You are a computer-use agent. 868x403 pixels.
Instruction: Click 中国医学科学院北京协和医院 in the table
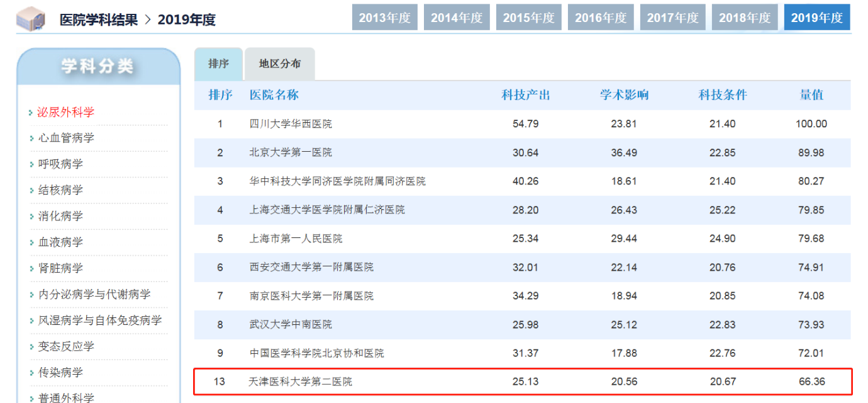pyautogui.click(x=316, y=353)
